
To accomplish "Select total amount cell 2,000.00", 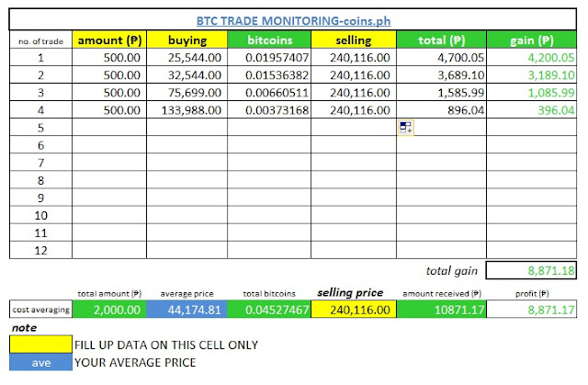I will pos(109,310).
